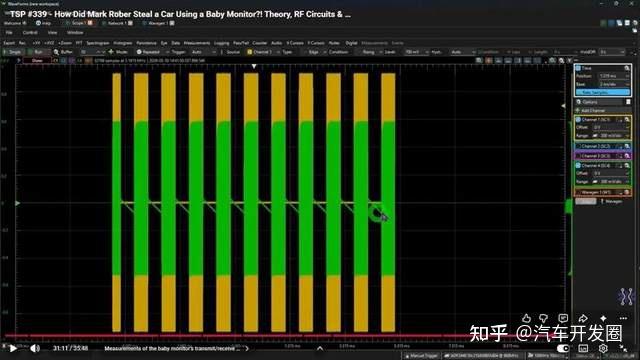
Task: Play the video with the play button
Action: click(x=13, y=348)
